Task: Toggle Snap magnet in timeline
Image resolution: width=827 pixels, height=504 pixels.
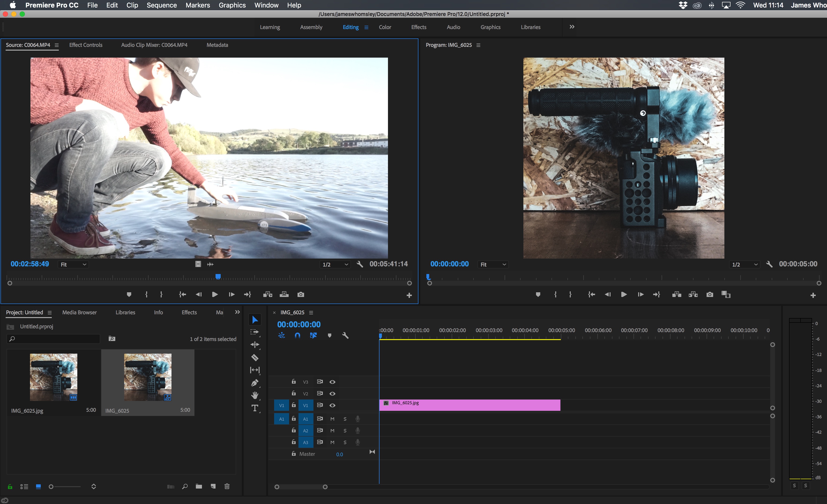Action: coord(297,335)
